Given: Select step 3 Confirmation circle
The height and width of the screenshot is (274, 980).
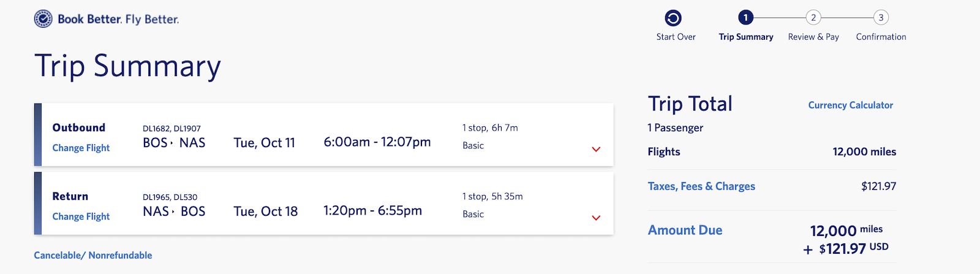Looking at the screenshot, I should pos(881,18).
